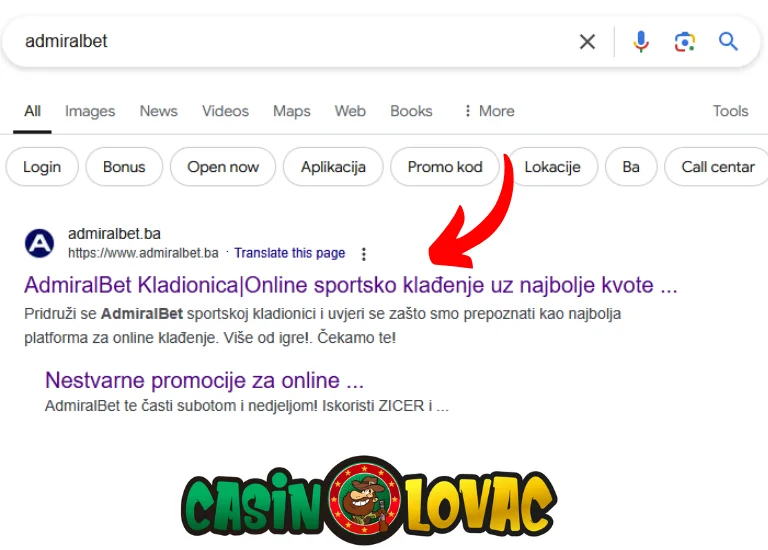This screenshot has width=768, height=550.
Task: Click the admiralbet.ba site favicon
Action: [39, 243]
